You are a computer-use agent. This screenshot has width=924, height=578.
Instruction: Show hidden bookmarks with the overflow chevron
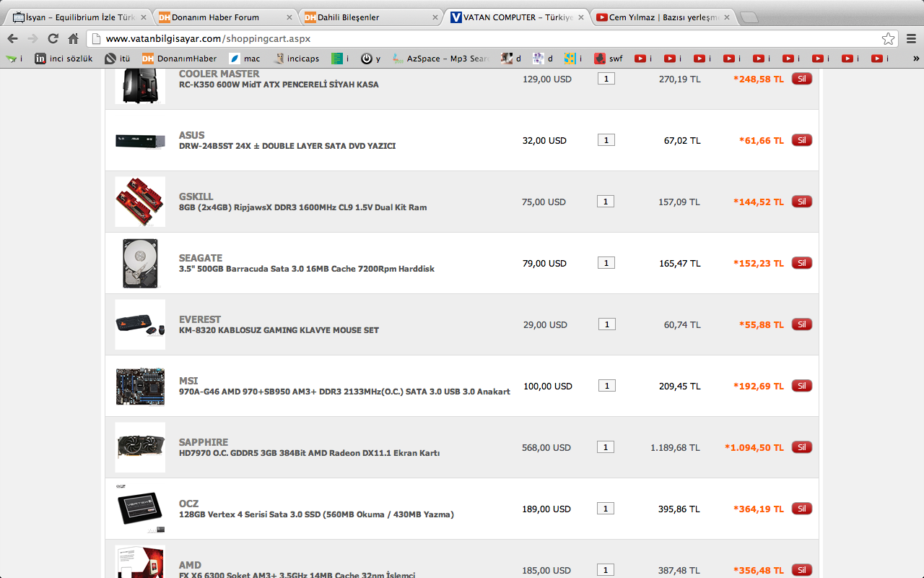click(916, 59)
